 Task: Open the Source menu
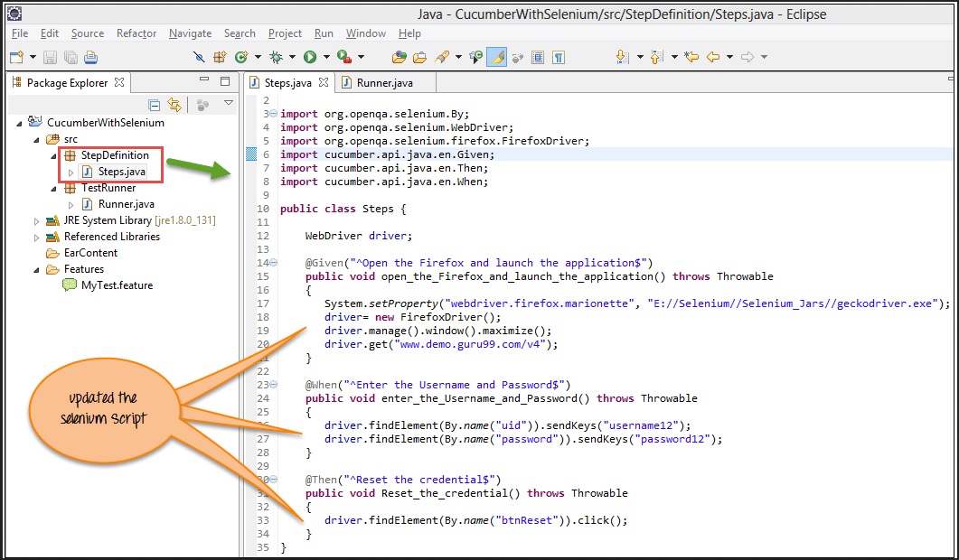(88, 33)
